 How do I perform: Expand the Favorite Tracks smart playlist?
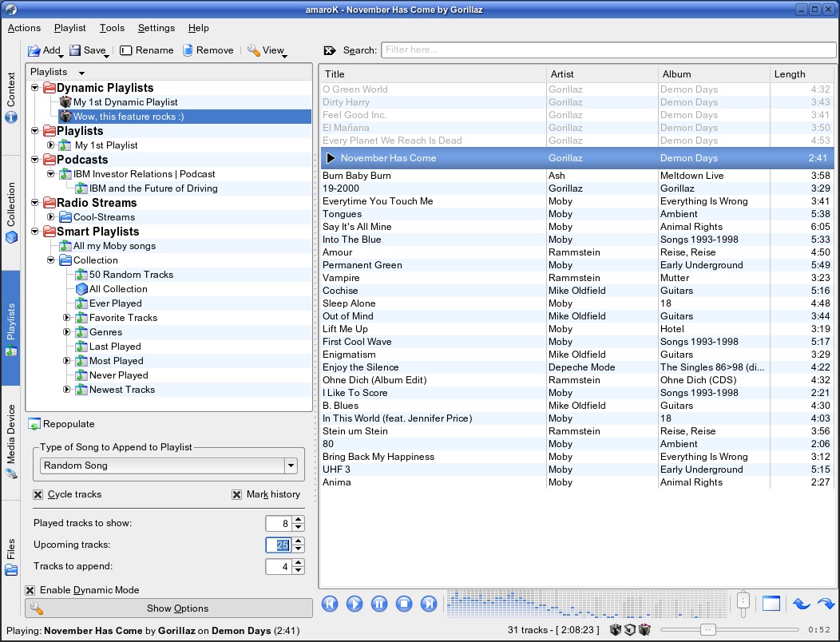pyautogui.click(x=66, y=318)
